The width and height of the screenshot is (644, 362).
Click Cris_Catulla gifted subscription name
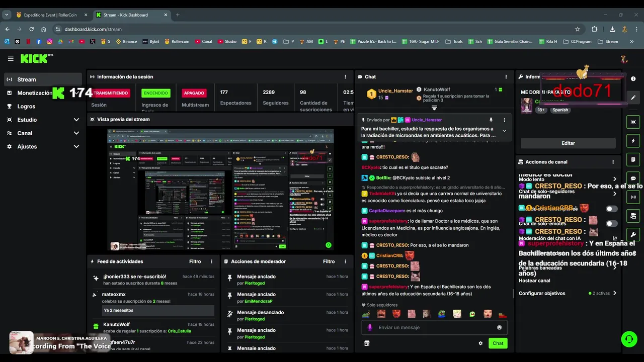[179, 331]
